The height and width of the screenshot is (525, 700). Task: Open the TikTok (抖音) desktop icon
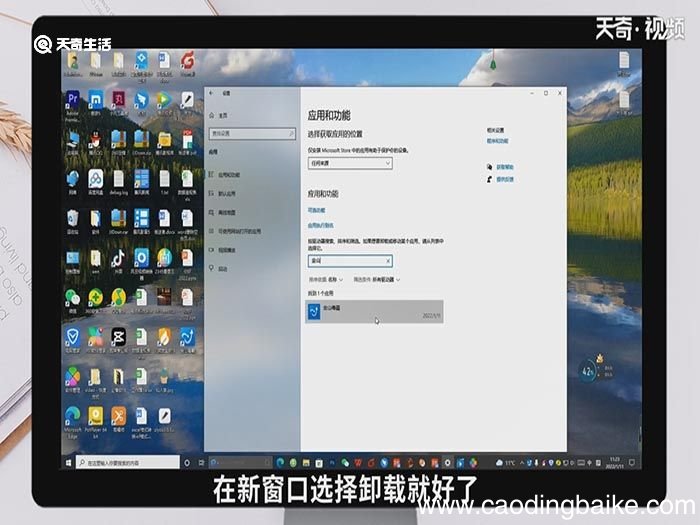pos(118,261)
